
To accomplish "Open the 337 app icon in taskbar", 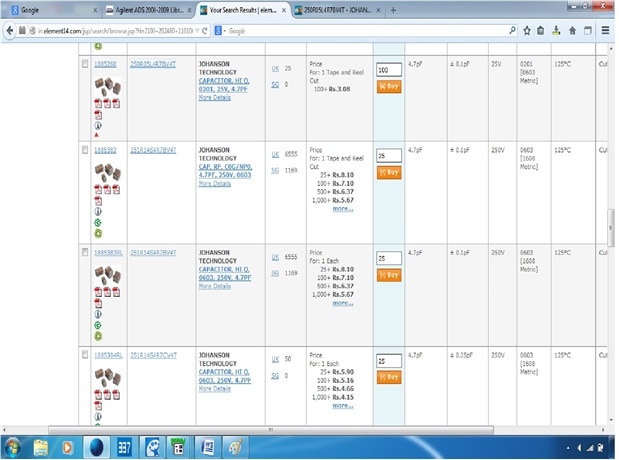I will coord(124,448).
